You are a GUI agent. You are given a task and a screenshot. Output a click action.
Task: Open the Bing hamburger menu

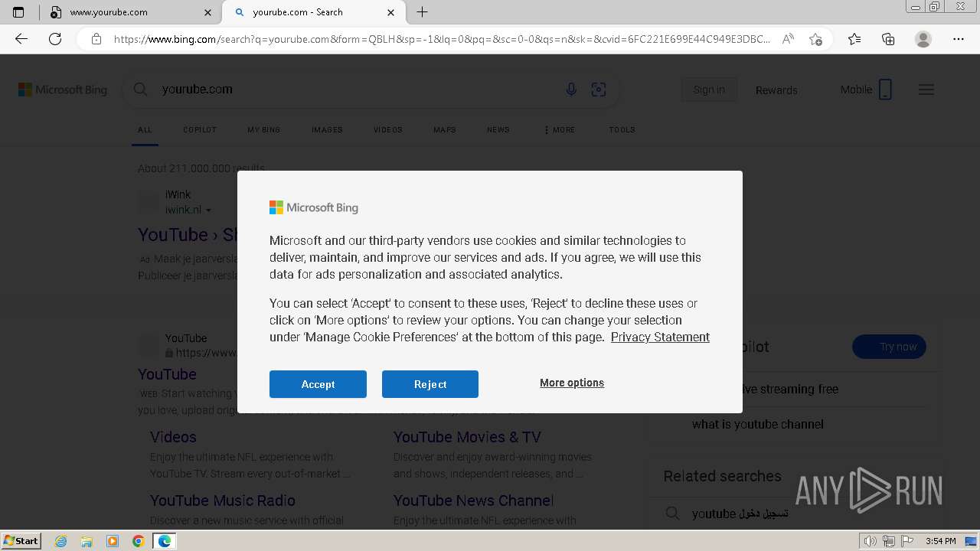[x=926, y=90]
